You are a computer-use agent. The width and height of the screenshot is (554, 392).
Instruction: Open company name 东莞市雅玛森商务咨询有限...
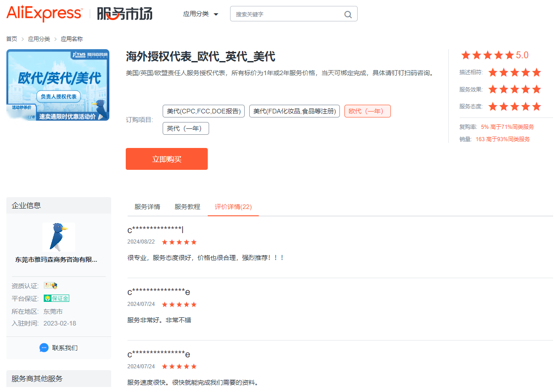(56, 260)
